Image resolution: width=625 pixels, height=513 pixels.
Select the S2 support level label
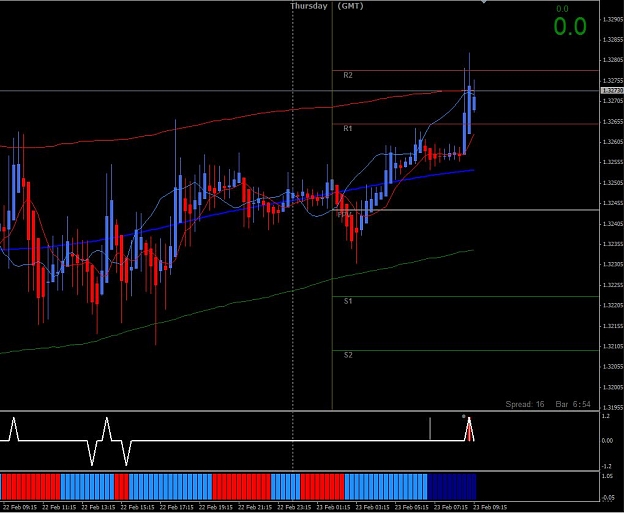348,355
